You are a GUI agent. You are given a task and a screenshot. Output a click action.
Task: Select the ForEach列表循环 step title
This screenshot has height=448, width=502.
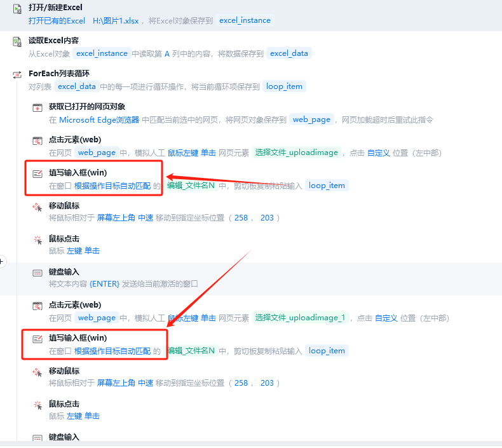click(x=59, y=74)
